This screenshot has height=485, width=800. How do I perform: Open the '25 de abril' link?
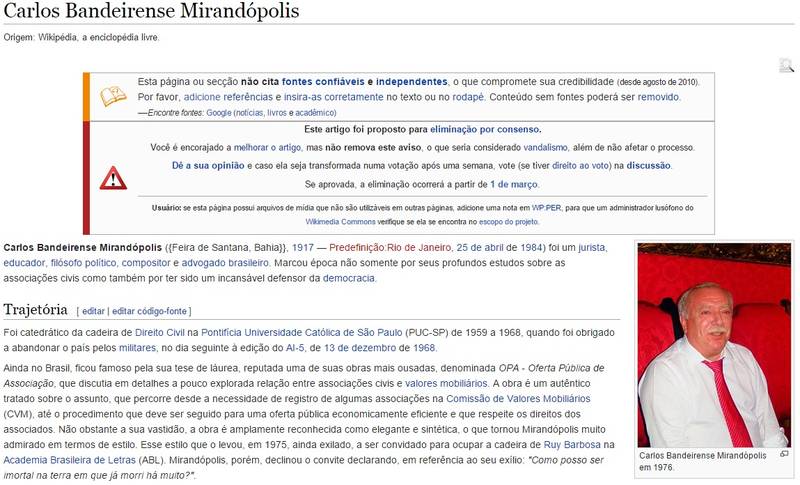click(480, 248)
